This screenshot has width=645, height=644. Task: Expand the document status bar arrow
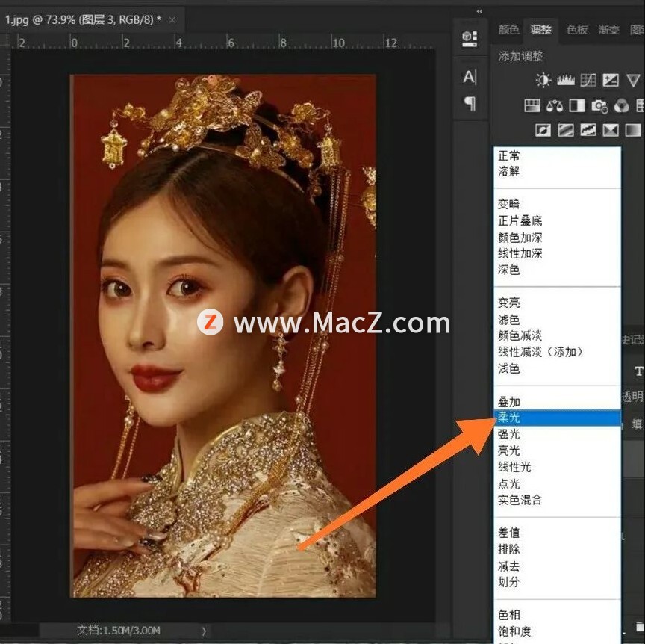(204, 631)
